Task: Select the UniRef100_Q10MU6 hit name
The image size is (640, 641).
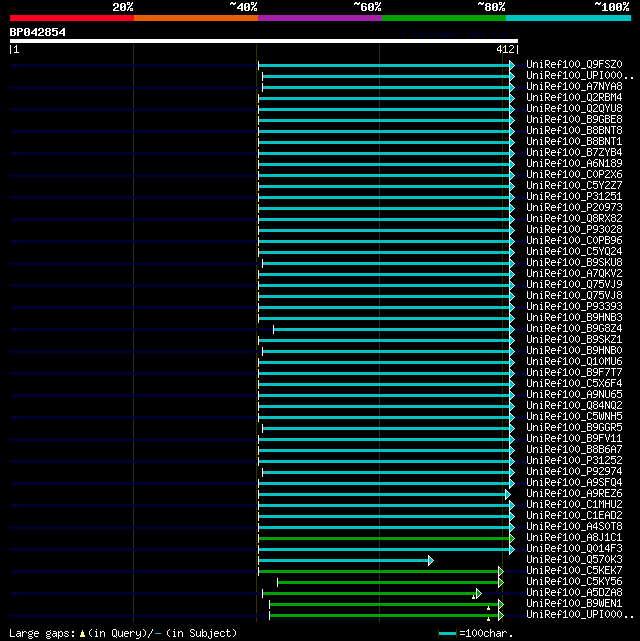Action: point(574,362)
